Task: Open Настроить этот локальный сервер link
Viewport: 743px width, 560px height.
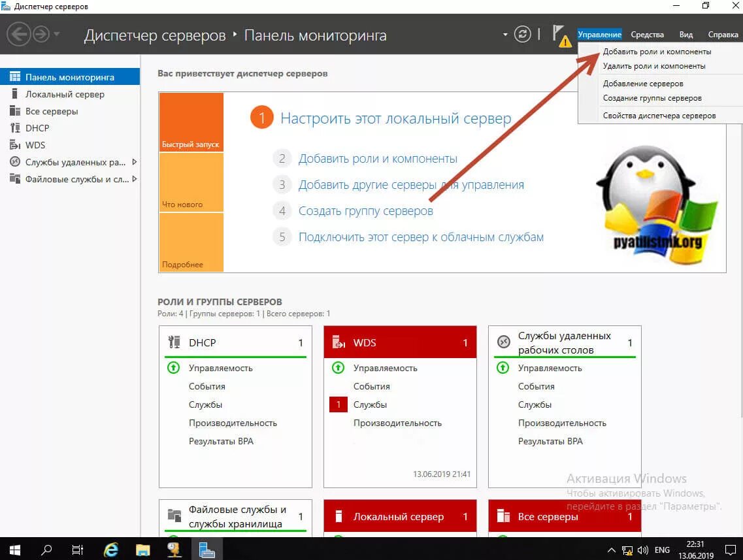Action: [x=395, y=118]
